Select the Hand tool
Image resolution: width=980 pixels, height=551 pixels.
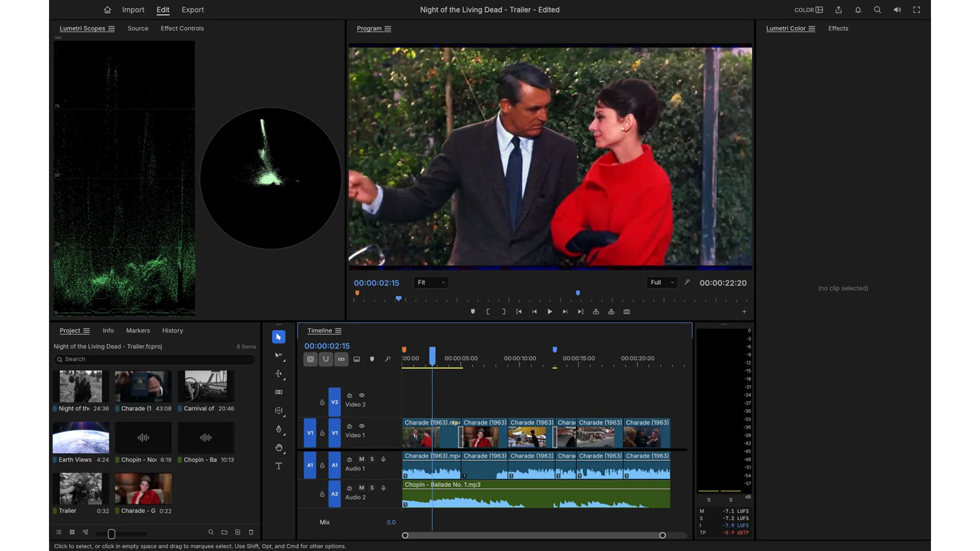(279, 447)
